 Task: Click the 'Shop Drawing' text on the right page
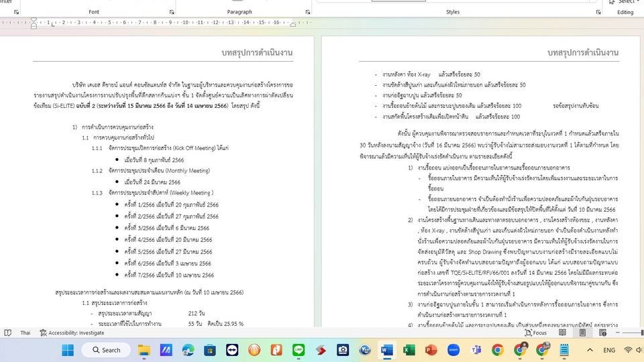click(x=484, y=251)
